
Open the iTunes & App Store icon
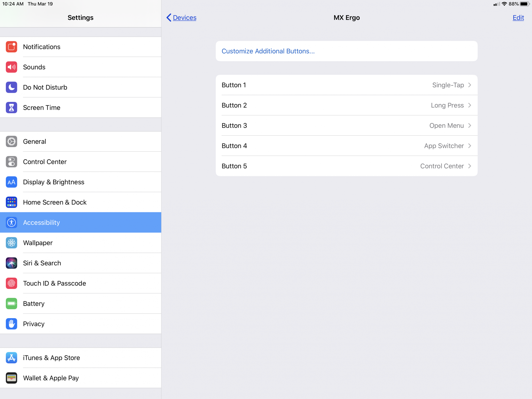(x=11, y=358)
